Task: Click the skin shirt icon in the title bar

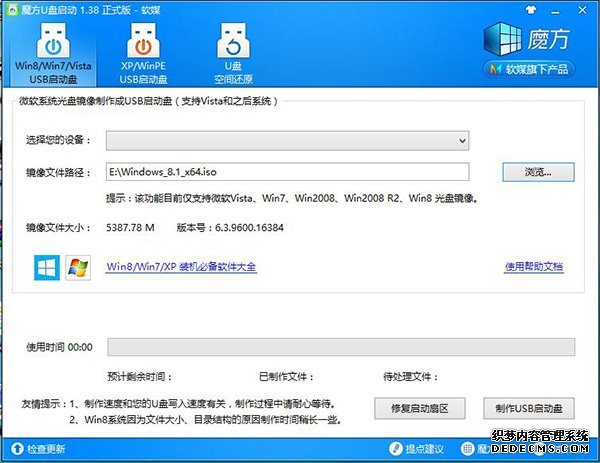Action: [530, 10]
